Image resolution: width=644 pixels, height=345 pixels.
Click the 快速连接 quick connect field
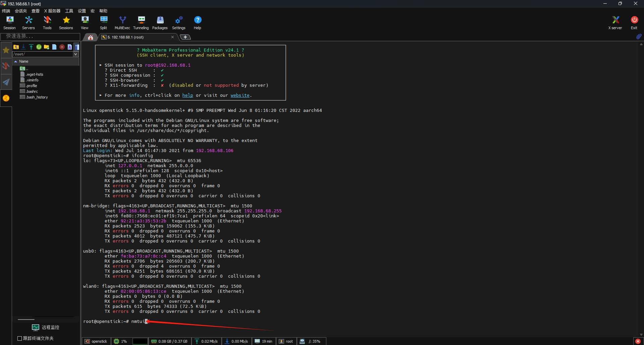coord(40,36)
